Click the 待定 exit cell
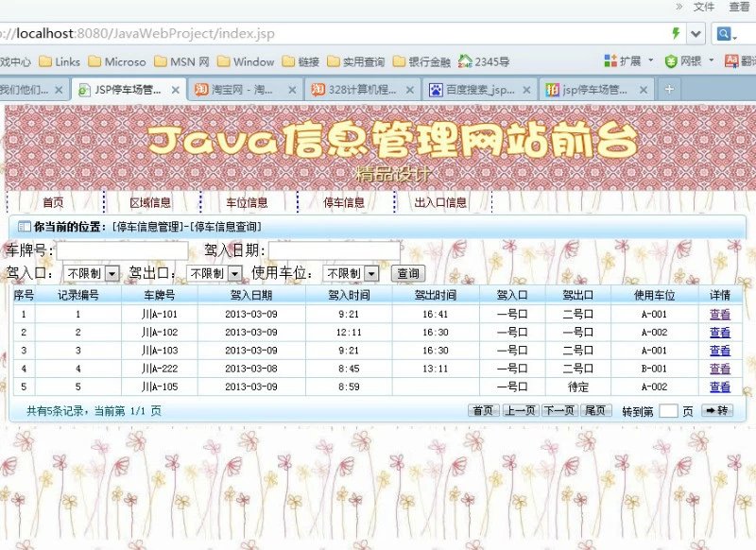 click(x=578, y=387)
